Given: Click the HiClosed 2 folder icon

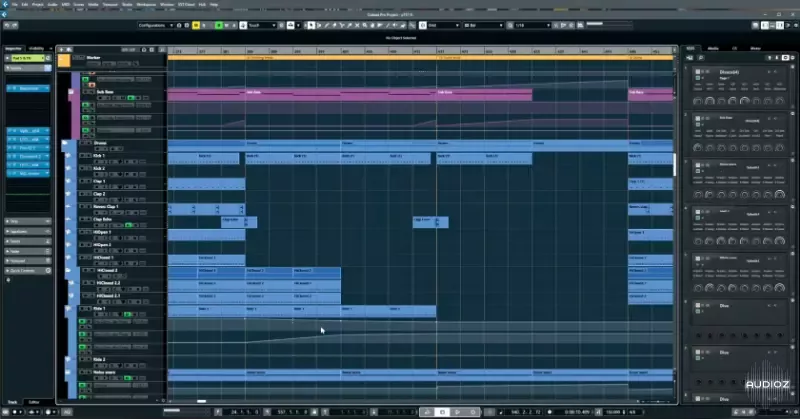Looking at the screenshot, I should click(x=68, y=271).
